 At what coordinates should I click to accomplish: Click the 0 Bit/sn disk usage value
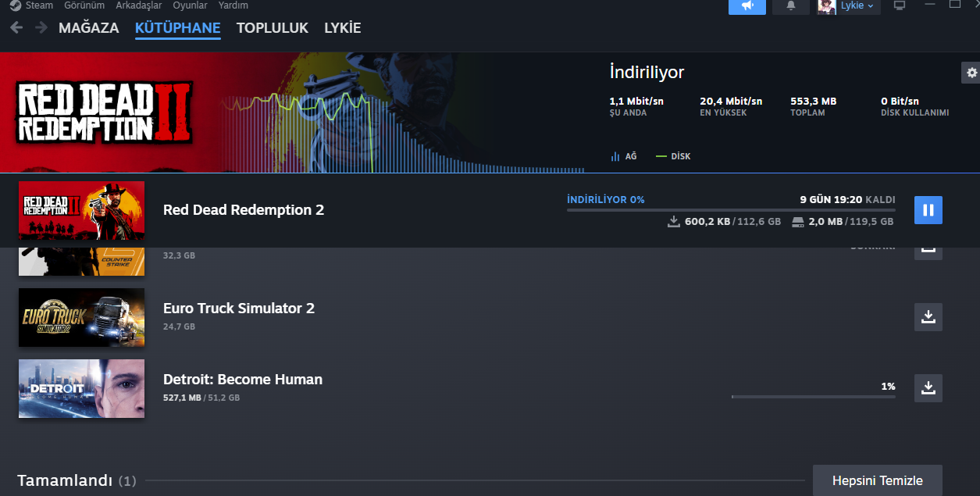(900, 102)
